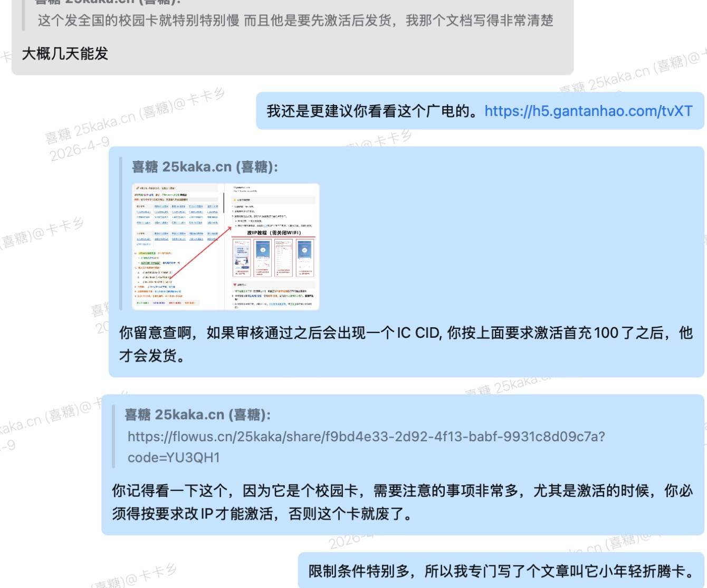Click the line 须得按要求改IP才能激活
The width and height of the screenshot is (707, 588).
(263, 514)
